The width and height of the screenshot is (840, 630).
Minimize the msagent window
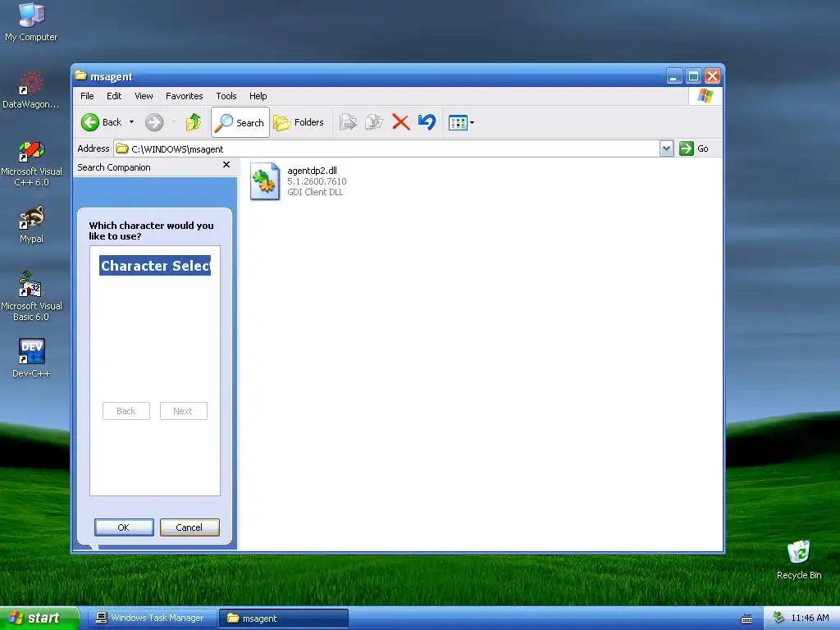tap(674, 76)
